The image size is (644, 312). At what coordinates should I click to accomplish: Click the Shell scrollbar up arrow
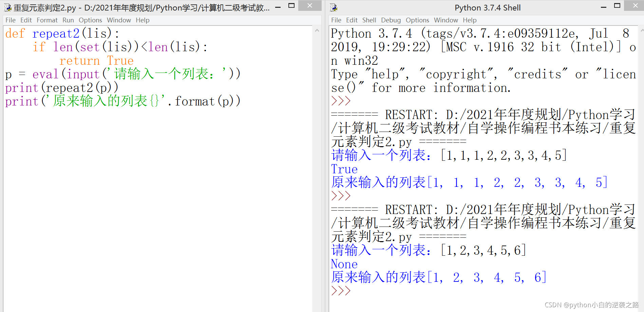click(x=641, y=31)
